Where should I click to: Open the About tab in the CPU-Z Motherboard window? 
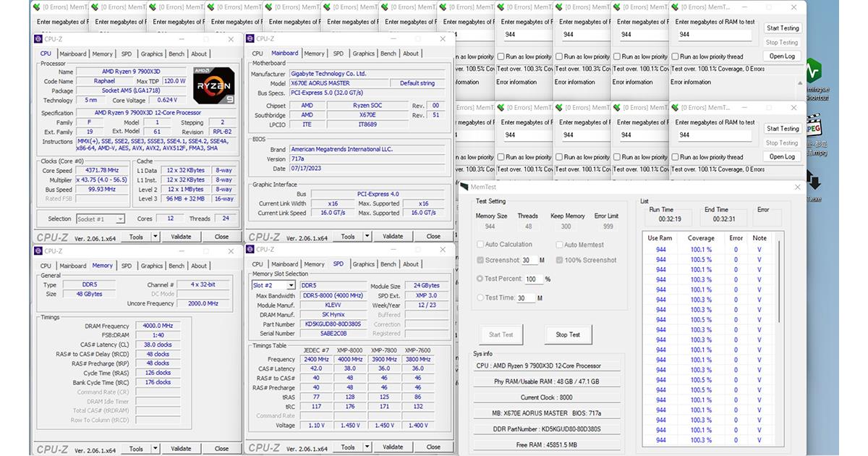tap(411, 54)
